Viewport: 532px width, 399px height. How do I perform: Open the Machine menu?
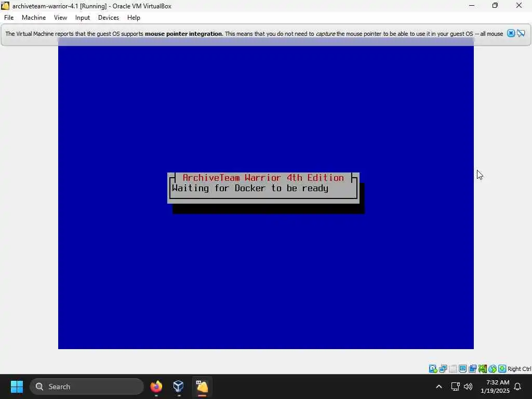point(34,18)
